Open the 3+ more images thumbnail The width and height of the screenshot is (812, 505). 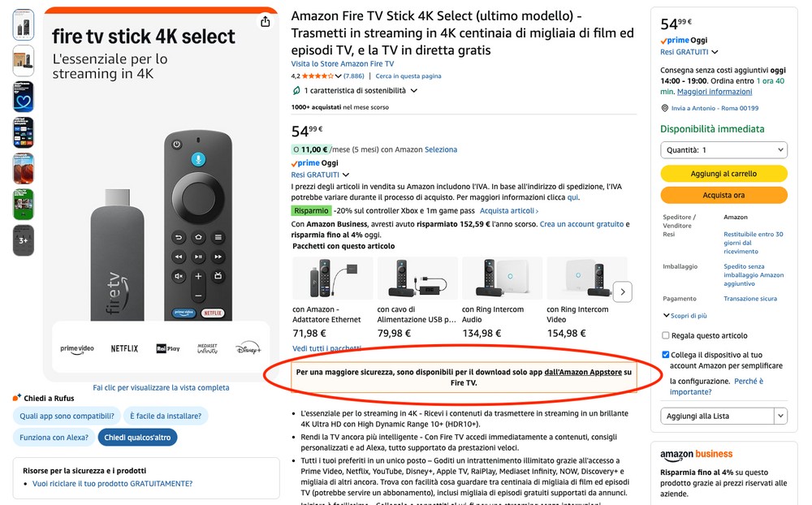pos(24,240)
